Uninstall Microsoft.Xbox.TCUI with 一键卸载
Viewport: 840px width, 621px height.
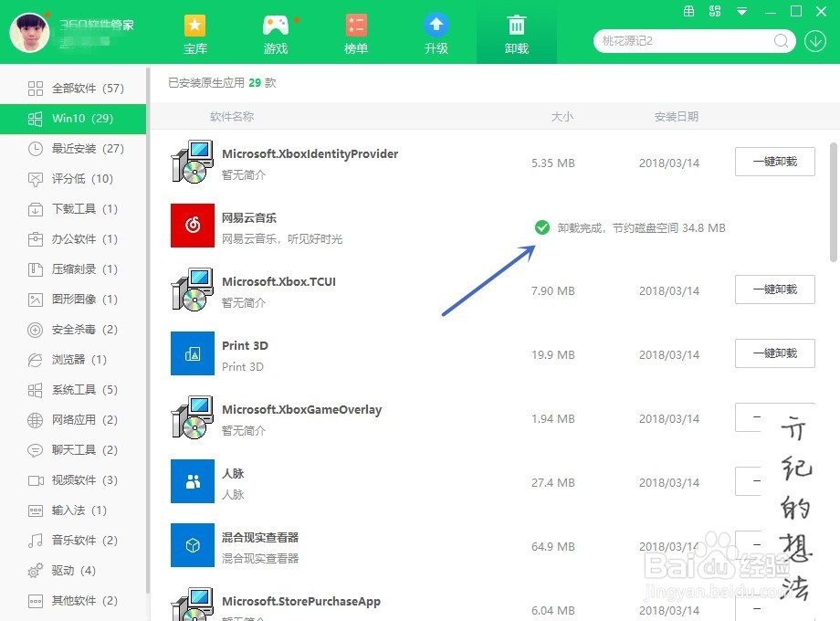(x=774, y=289)
